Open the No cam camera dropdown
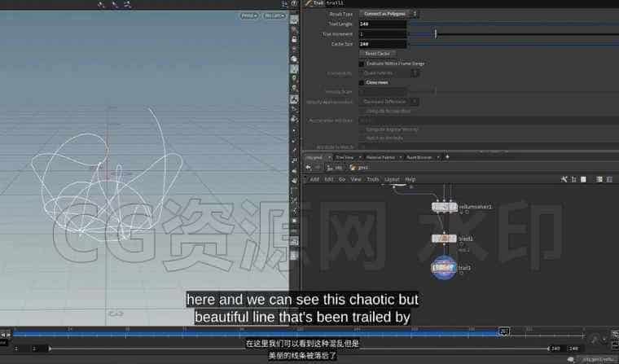This screenshot has width=619, height=364. 274,15
